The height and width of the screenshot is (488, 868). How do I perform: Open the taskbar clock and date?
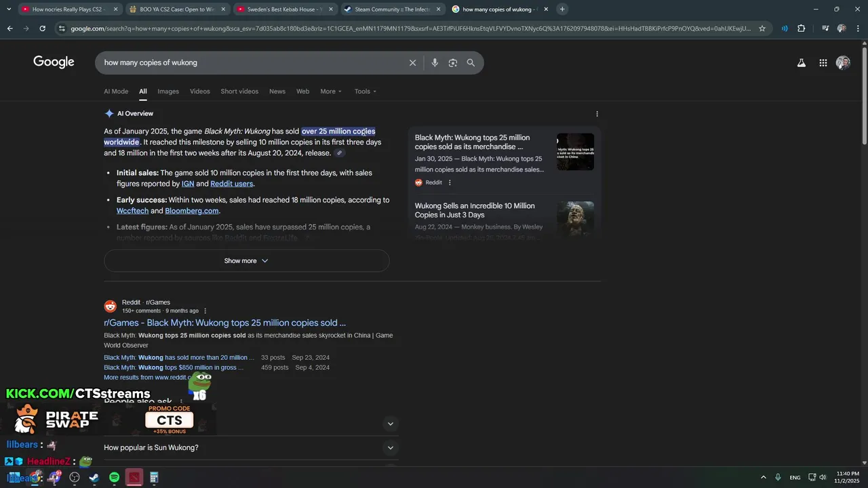848,477
